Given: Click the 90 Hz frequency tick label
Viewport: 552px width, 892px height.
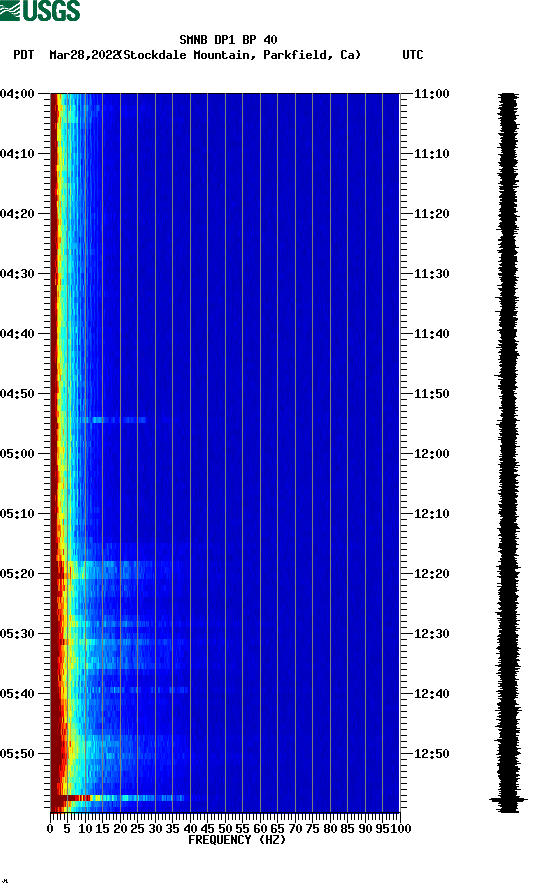Looking at the screenshot, I should [x=365, y=829].
